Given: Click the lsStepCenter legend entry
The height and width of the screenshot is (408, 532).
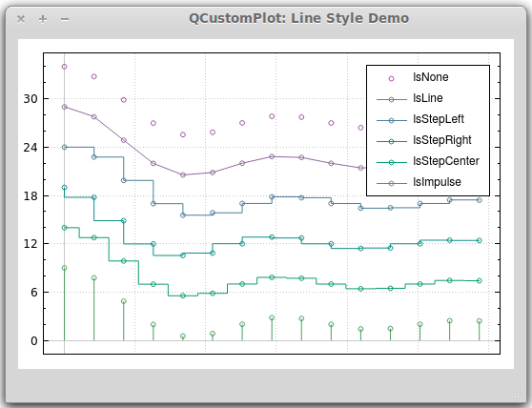Looking at the screenshot, I should tap(427, 161).
